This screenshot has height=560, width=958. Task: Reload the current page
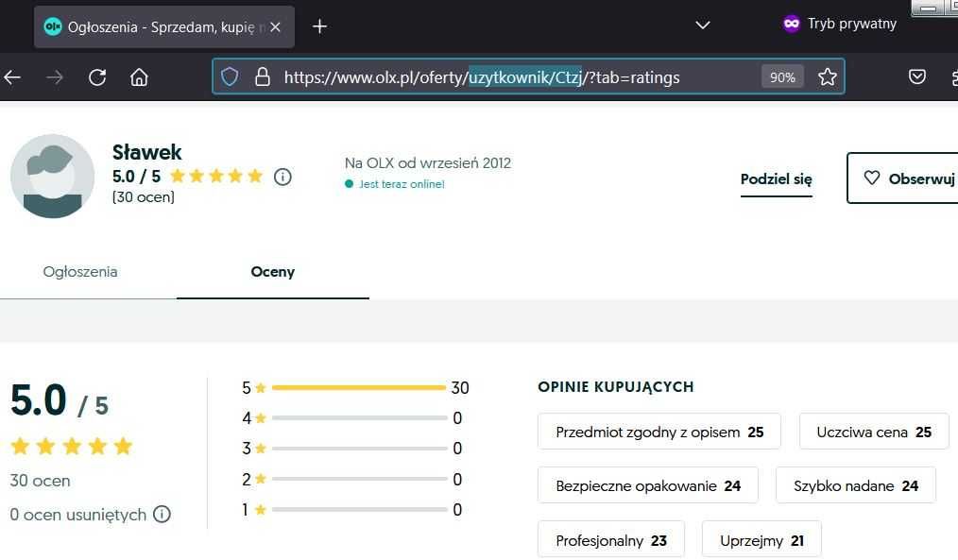pos(97,77)
